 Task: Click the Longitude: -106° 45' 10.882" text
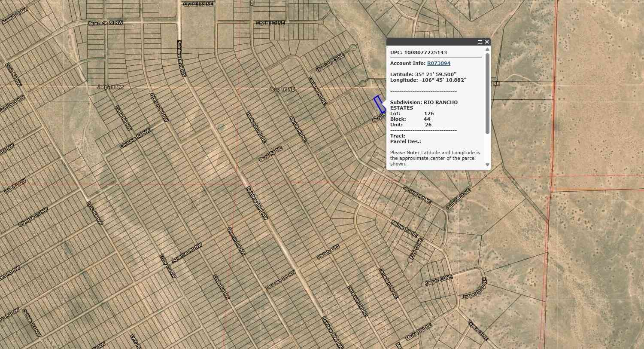428,80
